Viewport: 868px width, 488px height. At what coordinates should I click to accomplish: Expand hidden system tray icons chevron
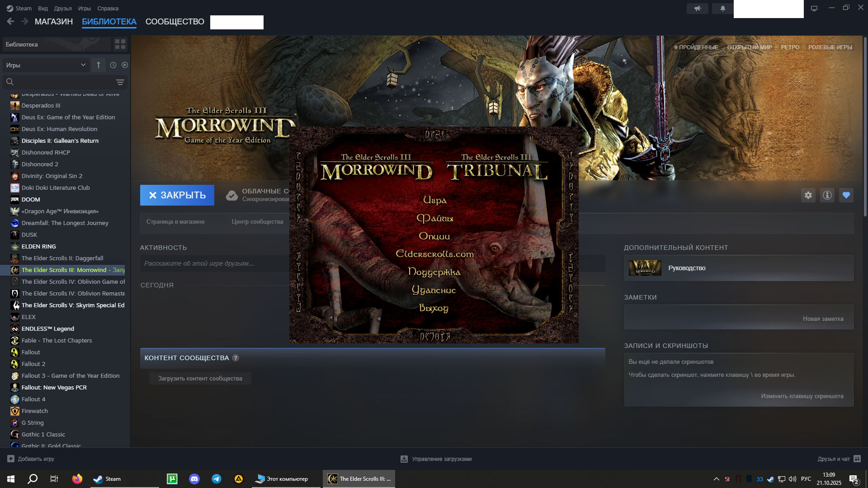pyautogui.click(x=716, y=479)
